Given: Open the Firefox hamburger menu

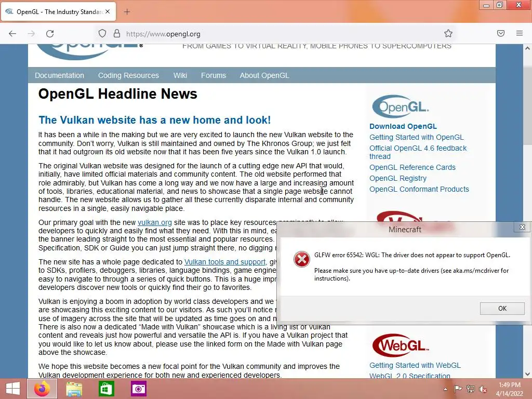Looking at the screenshot, I should pos(520,33).
